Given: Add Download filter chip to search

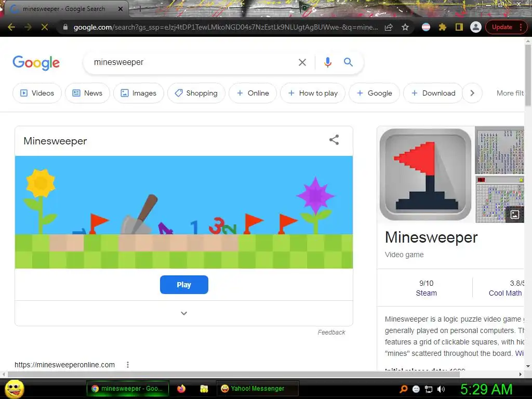Looking at the screenshot, I should [433, 93].
